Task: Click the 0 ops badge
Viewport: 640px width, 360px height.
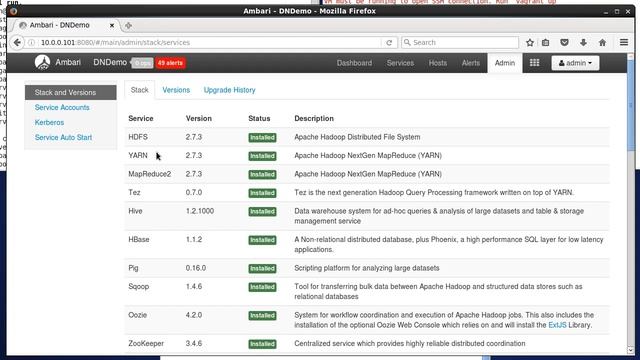Action: click(x=143, y=63)
